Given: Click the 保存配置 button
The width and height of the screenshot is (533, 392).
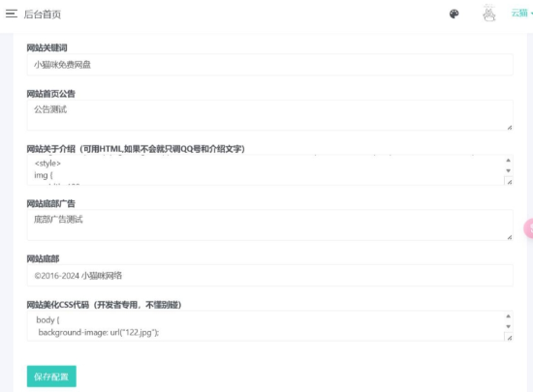Looking at the screenshot, I should click(51, 377).
